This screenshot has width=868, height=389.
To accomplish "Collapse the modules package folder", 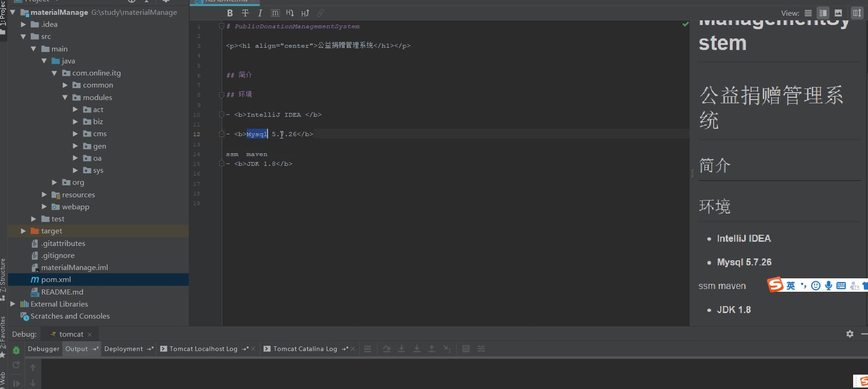I will coord(65,97).
